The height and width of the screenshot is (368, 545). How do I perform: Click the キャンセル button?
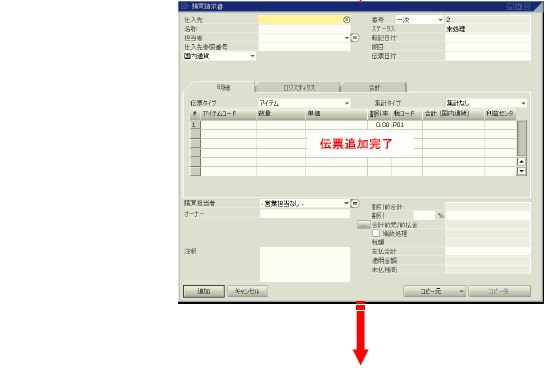(x=247, y=291)
